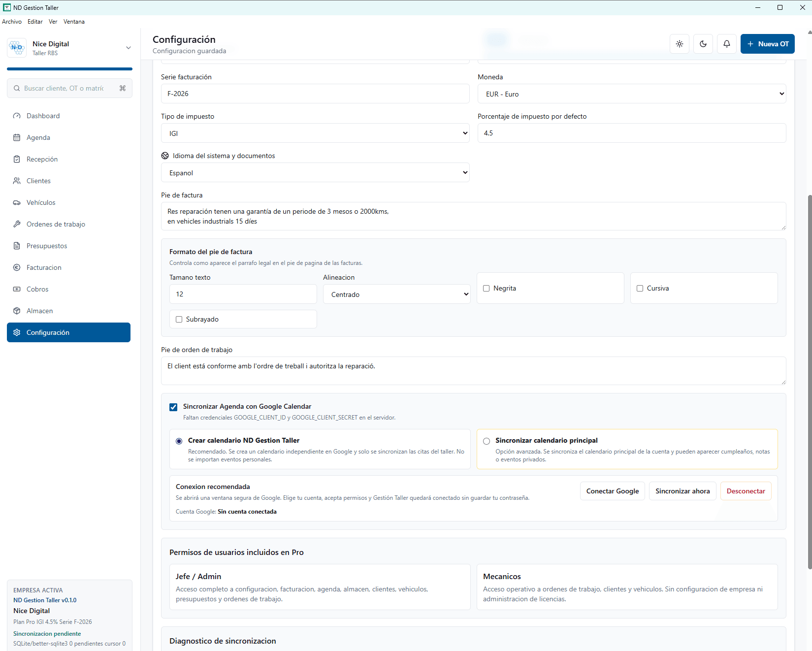Open the Tipo de impuesto IGI dropdown
812x651 pixels.
click(x=315, y=133)
